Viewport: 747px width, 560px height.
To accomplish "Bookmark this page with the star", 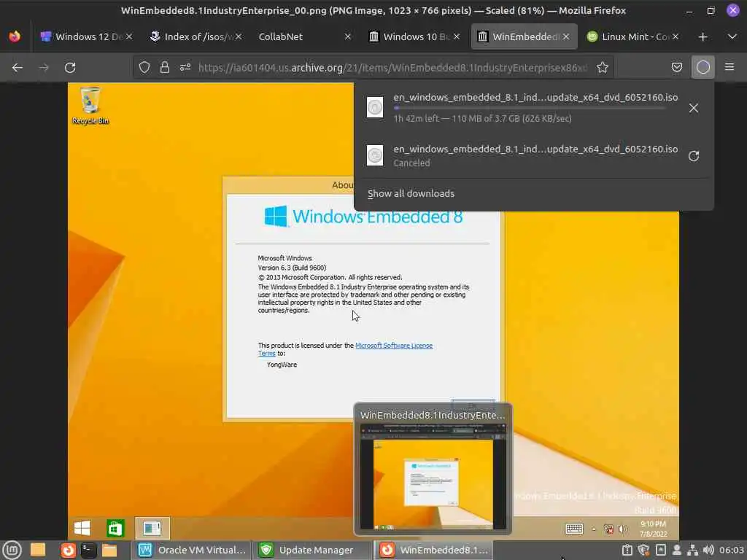I will (602, 68).
